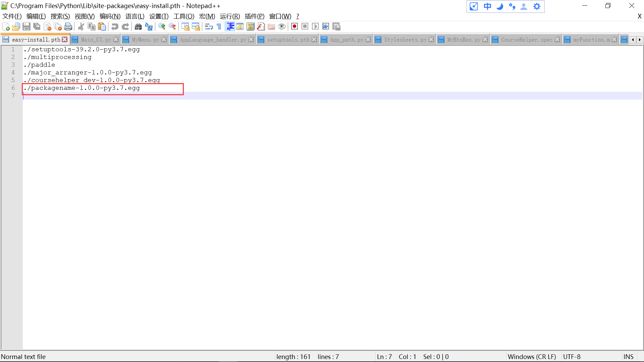Toggle show all characters
The image size is (644, 362).
(x=218, y=26)
